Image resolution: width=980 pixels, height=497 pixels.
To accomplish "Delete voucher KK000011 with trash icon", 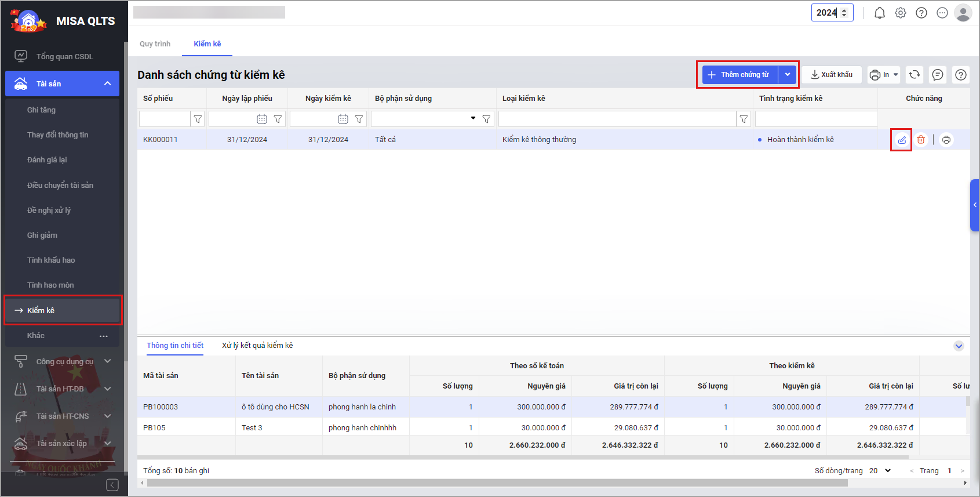I will click(921, 140).
